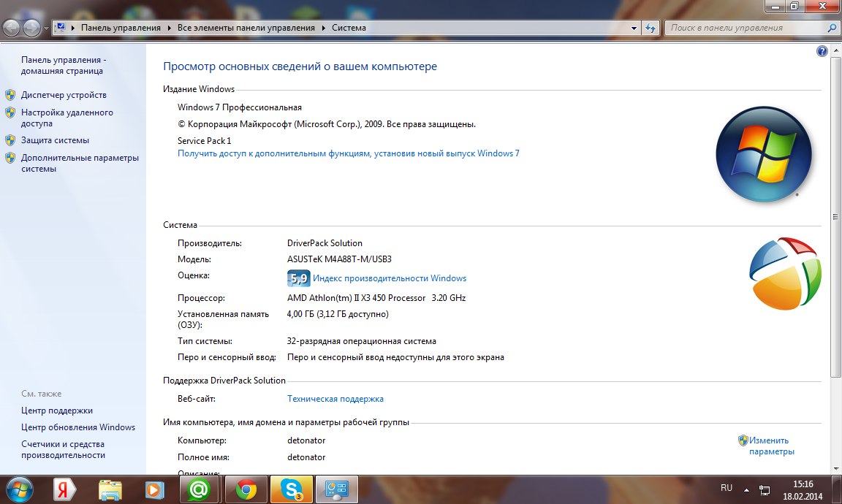The image size is (842, 504).
Task: Click the Windows Start button
Action: click(19, 489)
